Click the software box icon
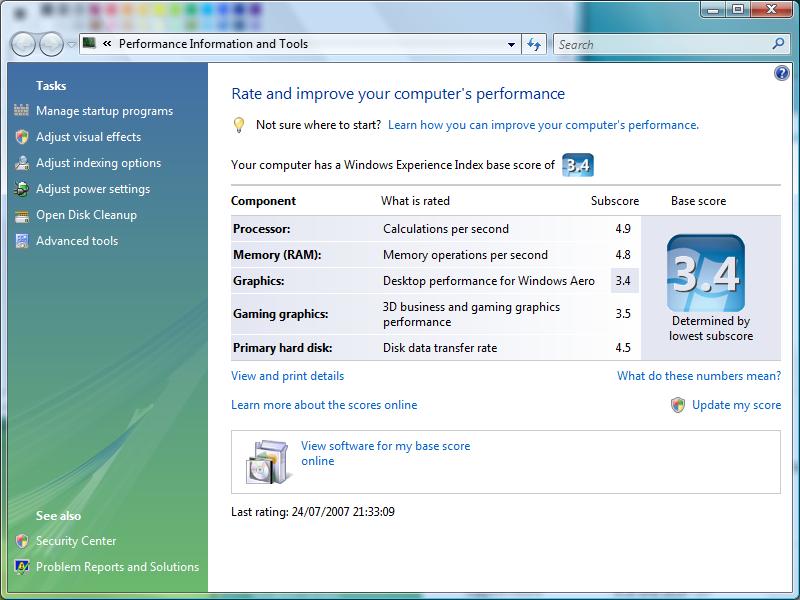This screenshot has height=600, width=800. click(269, 462)
